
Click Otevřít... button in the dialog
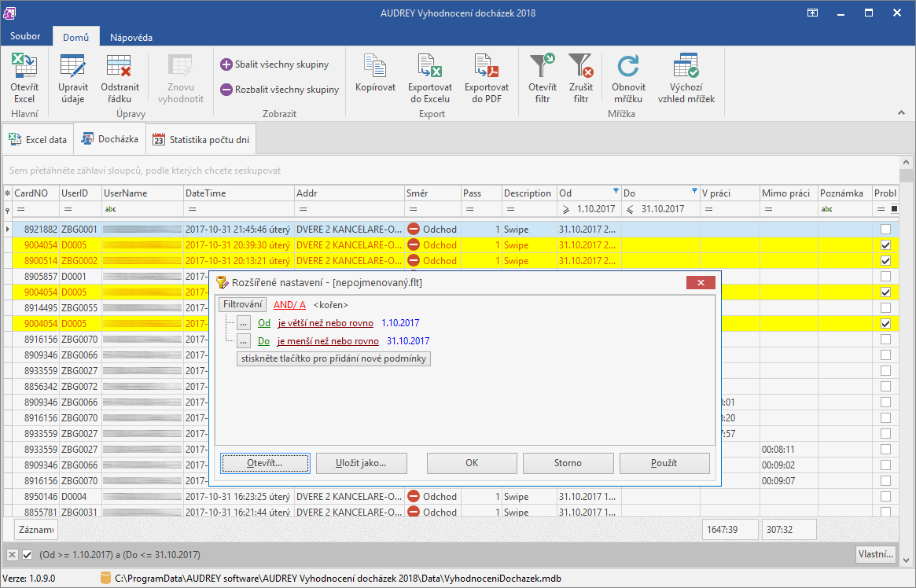click(265, 463)
